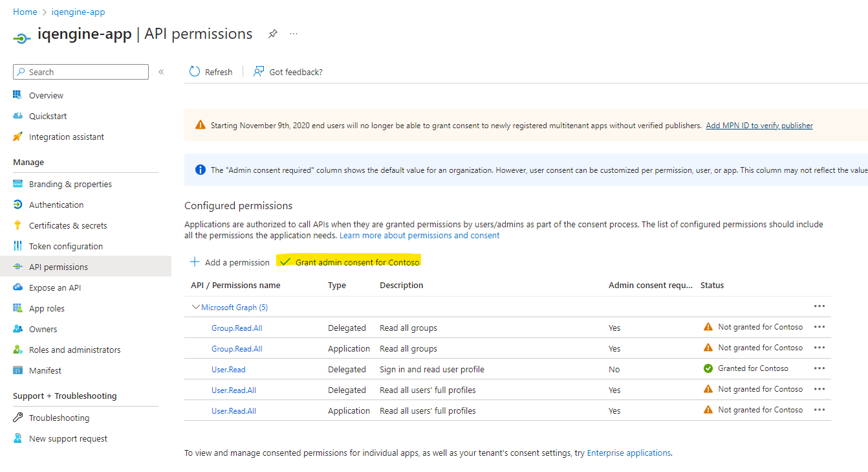Open Certificates & secrets key icon item
This screenshot has width=868, height=472.
(17, 225)
